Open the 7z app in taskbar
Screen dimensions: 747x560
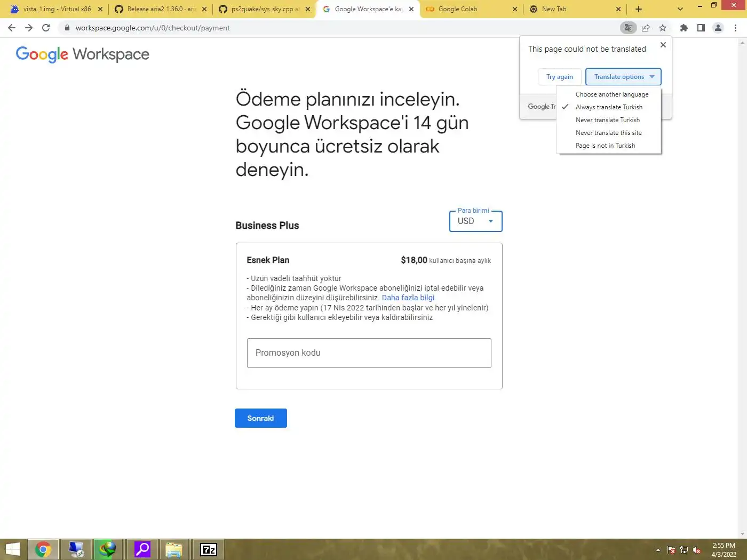tap(209, 549)
